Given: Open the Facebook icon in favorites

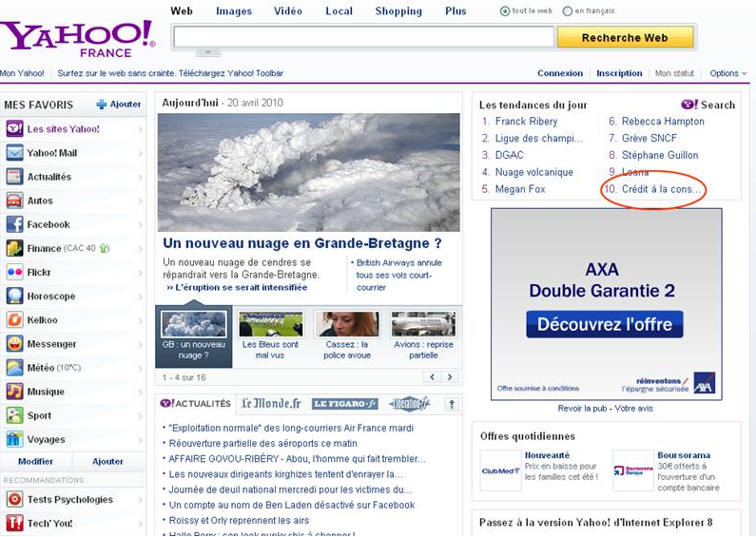Looking at the screenshot, I should tap(14, 224).
